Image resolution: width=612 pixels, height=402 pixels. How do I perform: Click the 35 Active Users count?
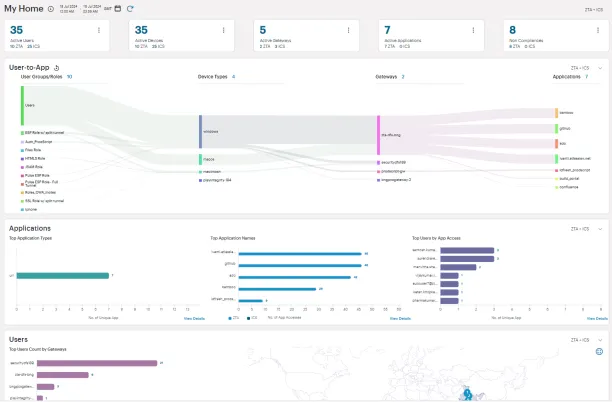[16, 30]
